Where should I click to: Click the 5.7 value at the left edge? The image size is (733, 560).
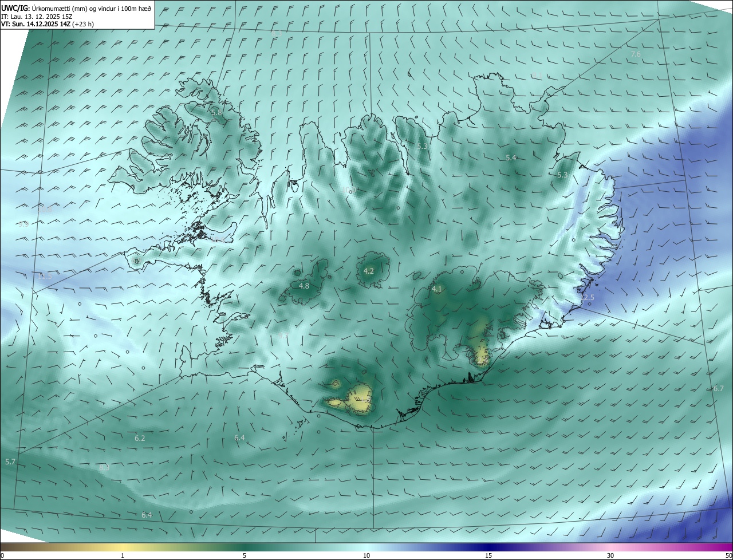click(x=10, y=462)
